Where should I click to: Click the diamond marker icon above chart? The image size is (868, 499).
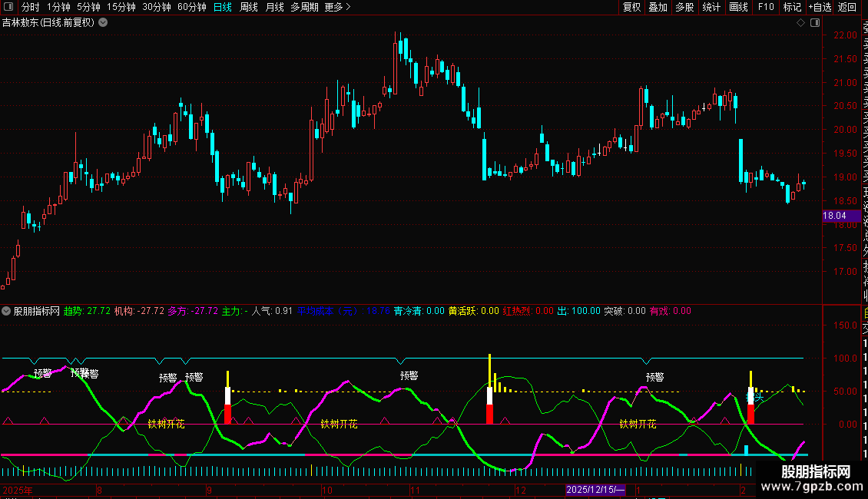coord(800,22)
